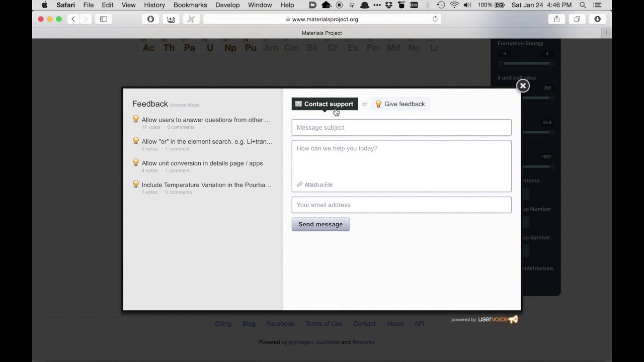
Task: Open the browse ideas link
Action: tap(185, 105)
